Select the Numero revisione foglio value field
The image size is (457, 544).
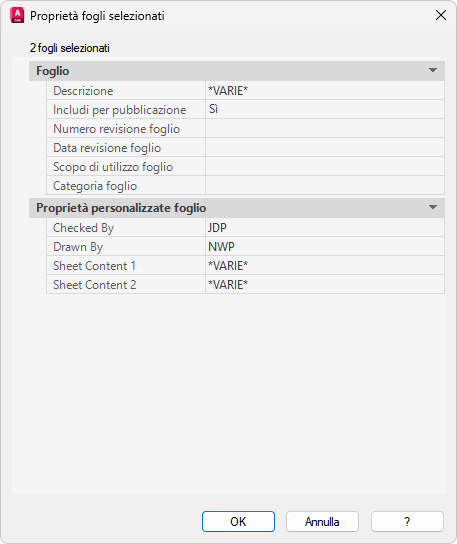325,128
